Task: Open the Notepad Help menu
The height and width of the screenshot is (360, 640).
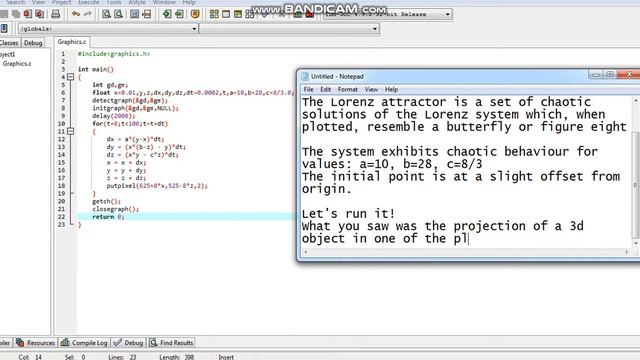Action: pos(391,89)
